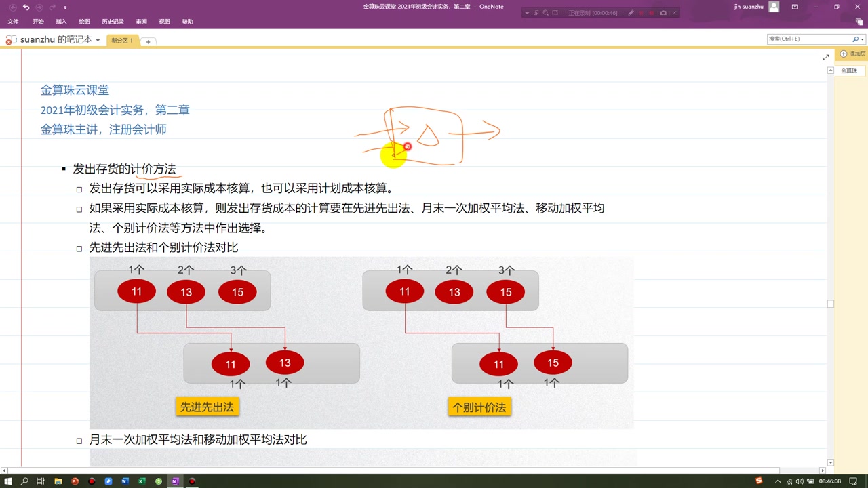The image size is (868, 488).
Task: Click the yellow 先进先出法 label in diagram
Action: 207,407
